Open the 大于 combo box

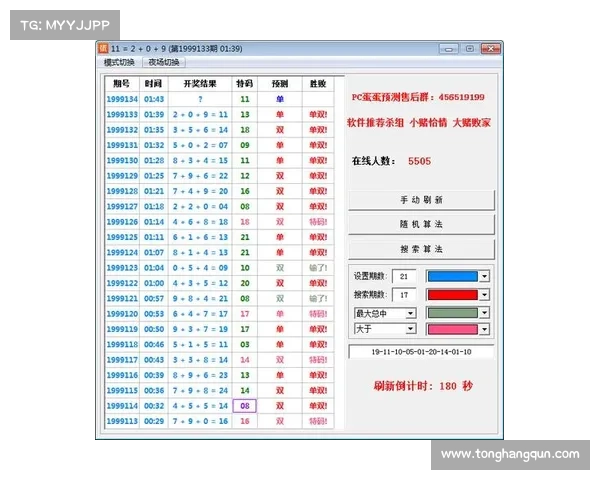click(x=385, y=329)
